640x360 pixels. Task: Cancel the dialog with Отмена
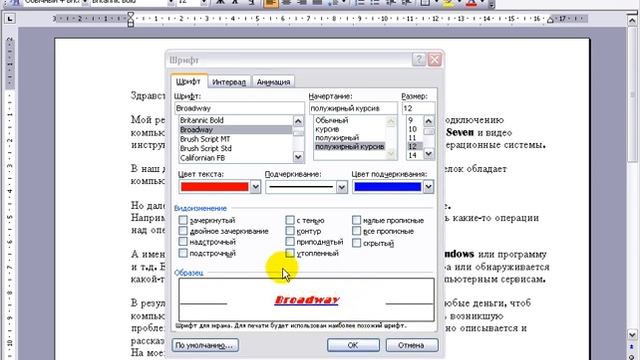[411, 345]
